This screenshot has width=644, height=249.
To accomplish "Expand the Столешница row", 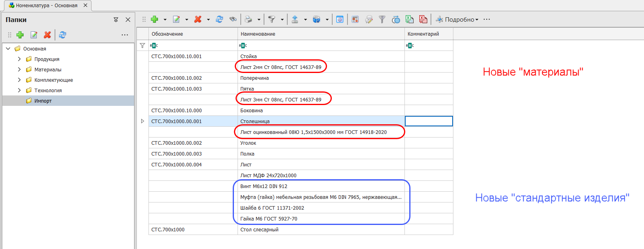I will [x=142, y=121].
